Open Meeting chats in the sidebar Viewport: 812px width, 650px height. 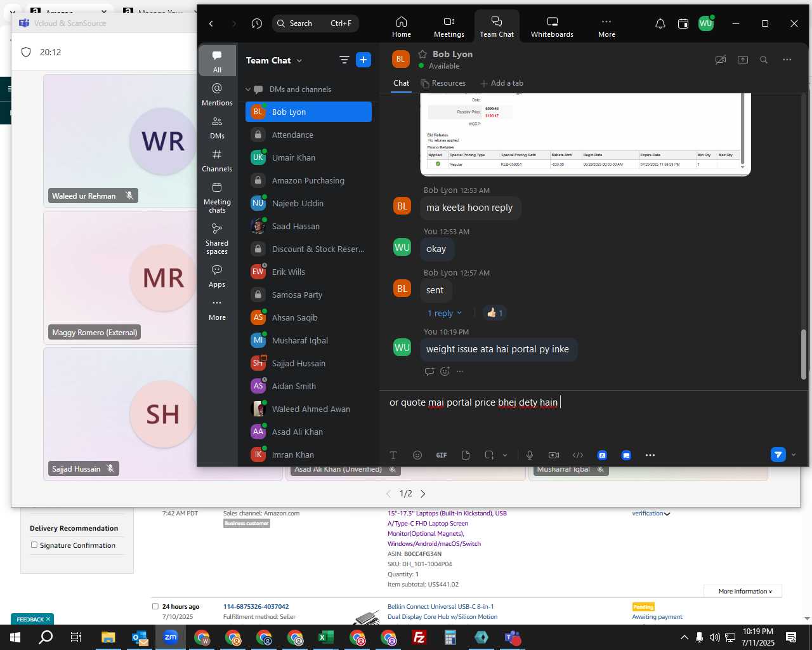click(217, 197)
